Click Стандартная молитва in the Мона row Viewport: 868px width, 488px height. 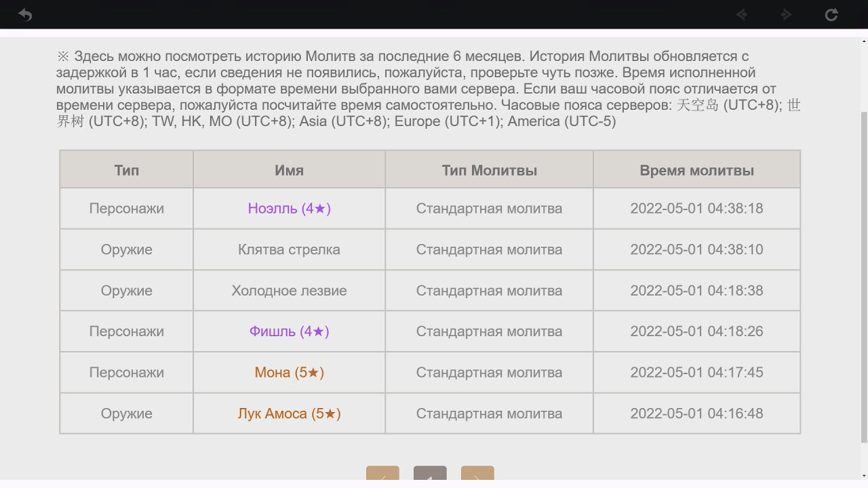[489, 373]
